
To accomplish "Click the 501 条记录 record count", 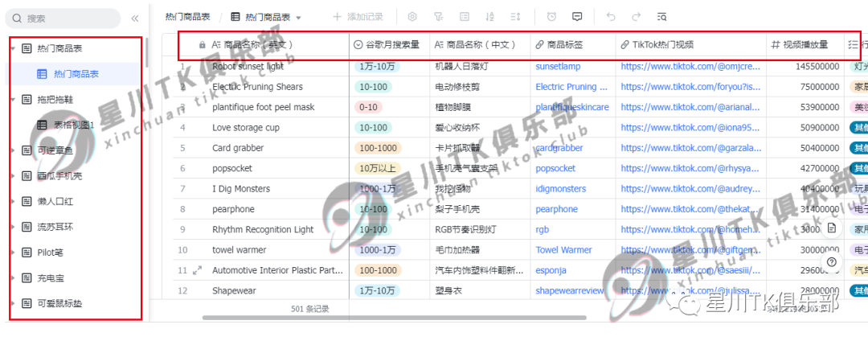I will click(x=312, y=309).
